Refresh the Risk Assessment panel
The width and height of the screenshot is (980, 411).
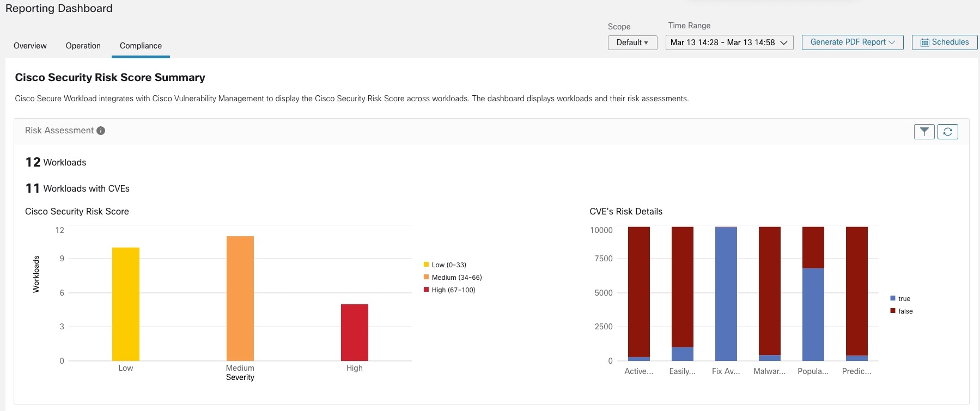coord(948,132)
